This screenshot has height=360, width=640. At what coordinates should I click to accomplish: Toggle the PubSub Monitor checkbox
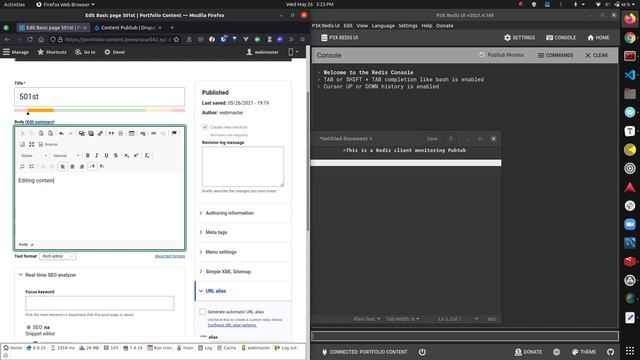pos(482,55)
